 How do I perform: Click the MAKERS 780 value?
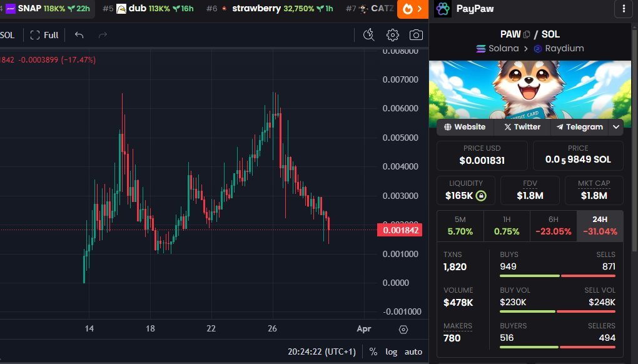[452, 338]
